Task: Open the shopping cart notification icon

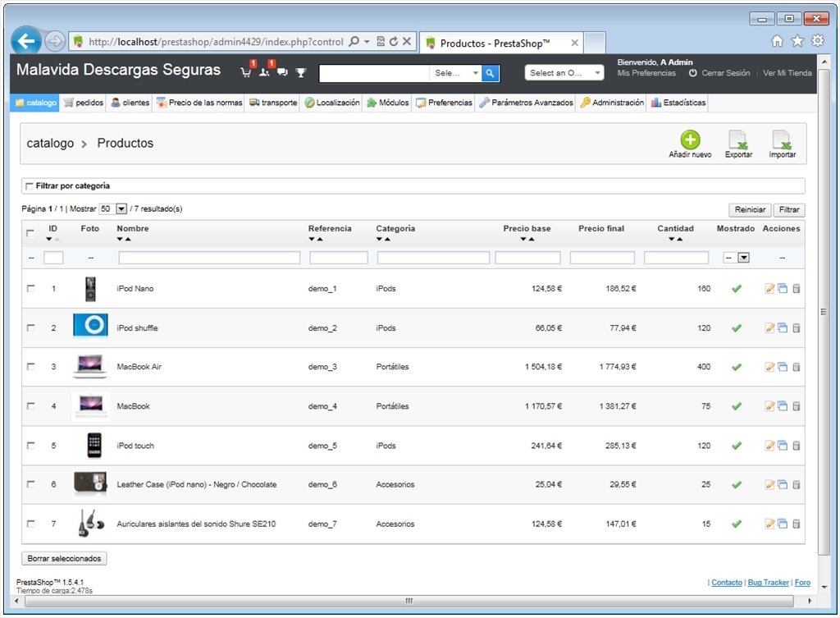Action: point(246,72)
